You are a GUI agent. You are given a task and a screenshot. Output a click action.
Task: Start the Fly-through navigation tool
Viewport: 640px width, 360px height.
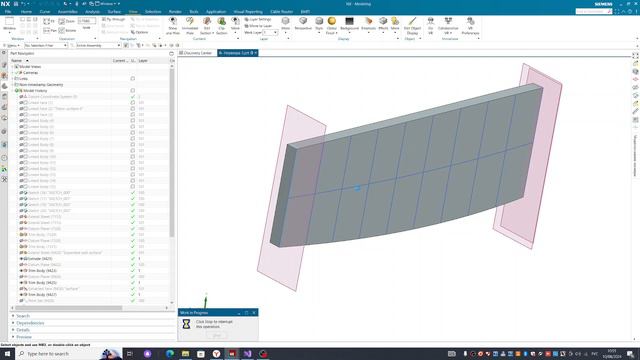(113, 19)
